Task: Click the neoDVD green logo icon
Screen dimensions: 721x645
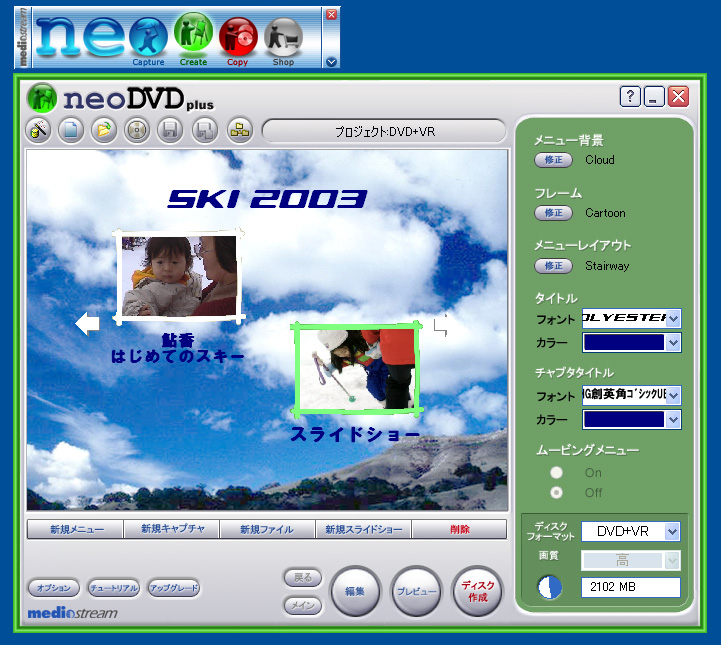Action: click(42, 98)
